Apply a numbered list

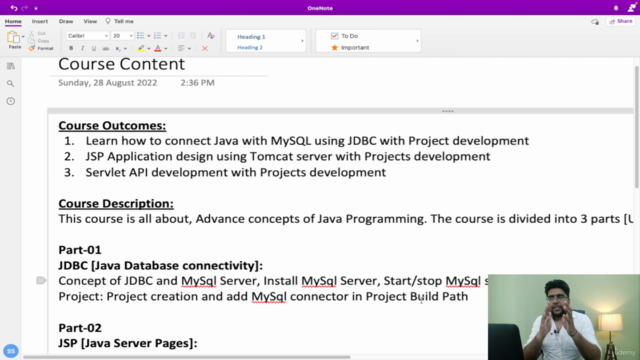pos(158,36)
